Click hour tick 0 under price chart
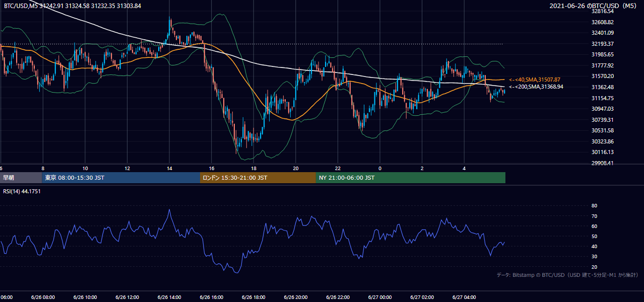The width and height of the screenshot is (644, 302). (380, 169)
